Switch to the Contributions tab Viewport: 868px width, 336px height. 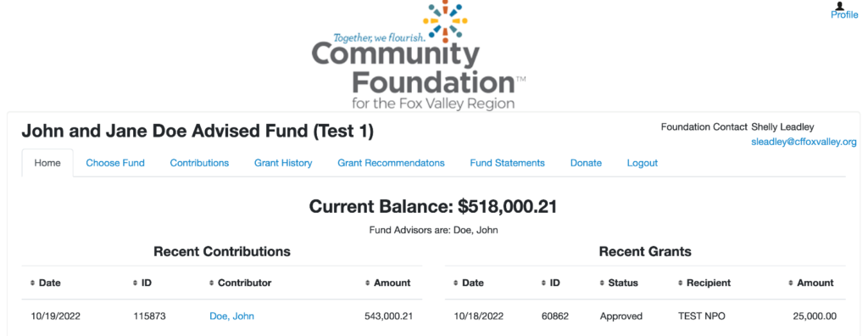(199, 163)
